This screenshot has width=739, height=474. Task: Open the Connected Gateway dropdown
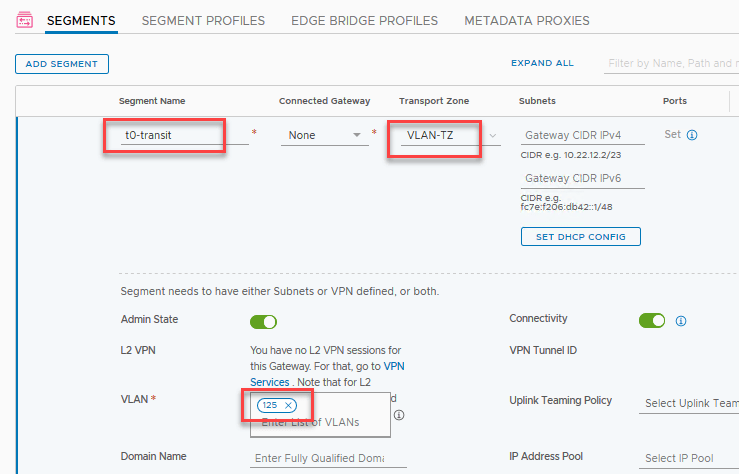coord(323,135)
